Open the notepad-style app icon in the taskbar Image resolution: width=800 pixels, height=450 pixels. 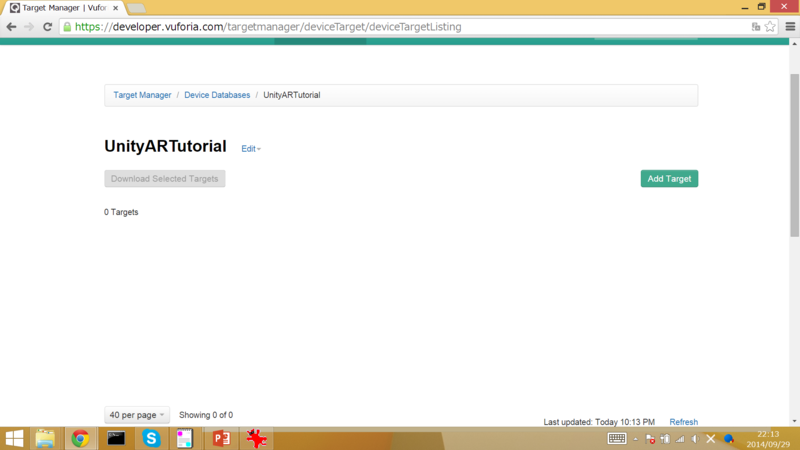click(x=185, y=438)
